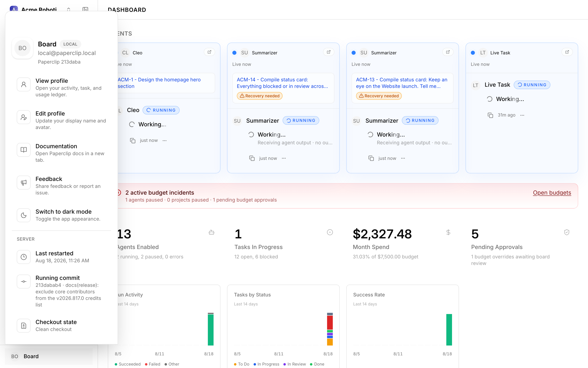Open Cleo's run in a new view
The height and width of the screenshot is (368, 588).
209,52
